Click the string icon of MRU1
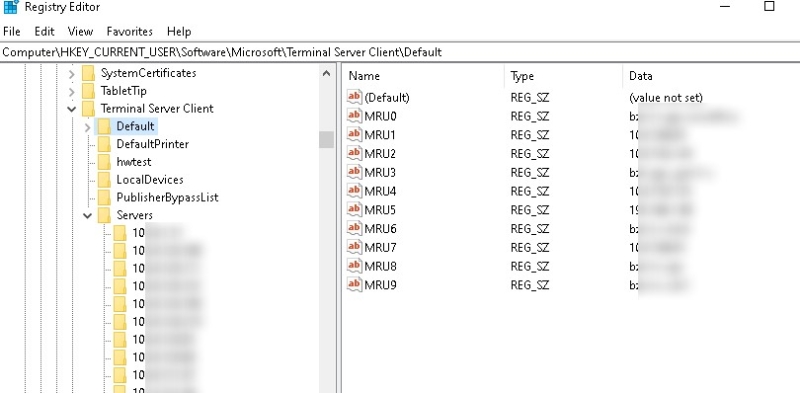The width and height of the screenshot is (800, 393). pos(354,135)
